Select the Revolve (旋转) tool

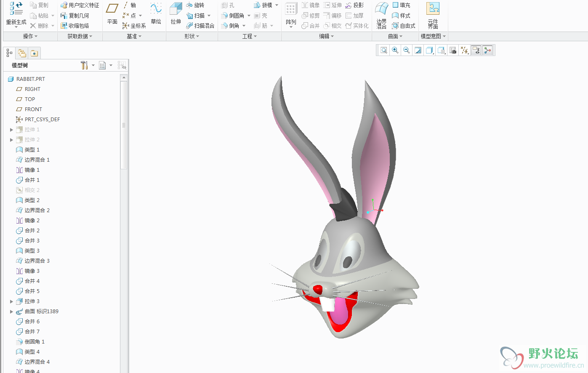point(195,5)
